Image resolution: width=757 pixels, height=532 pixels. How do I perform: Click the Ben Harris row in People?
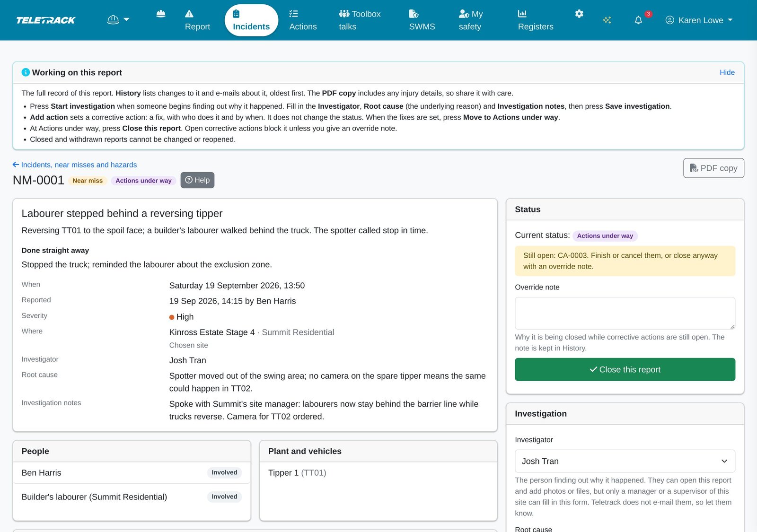(x=132, y=473)
